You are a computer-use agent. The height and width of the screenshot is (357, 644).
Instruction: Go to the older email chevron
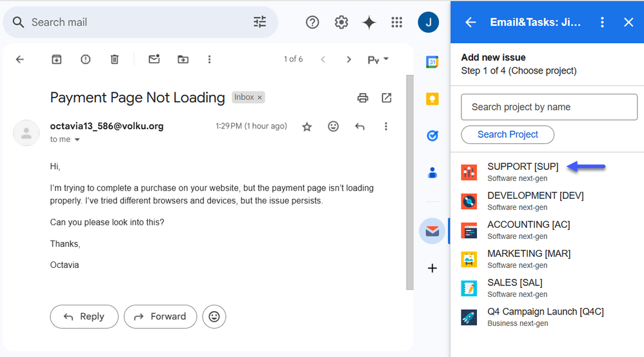coord(348,59)
